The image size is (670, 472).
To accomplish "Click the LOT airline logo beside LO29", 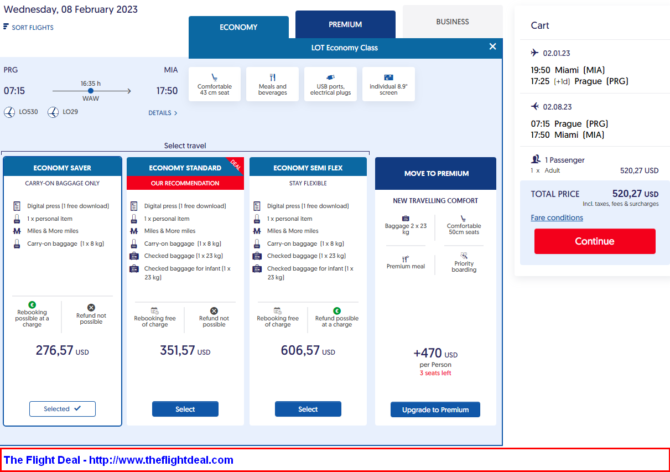I will point(53,112).
